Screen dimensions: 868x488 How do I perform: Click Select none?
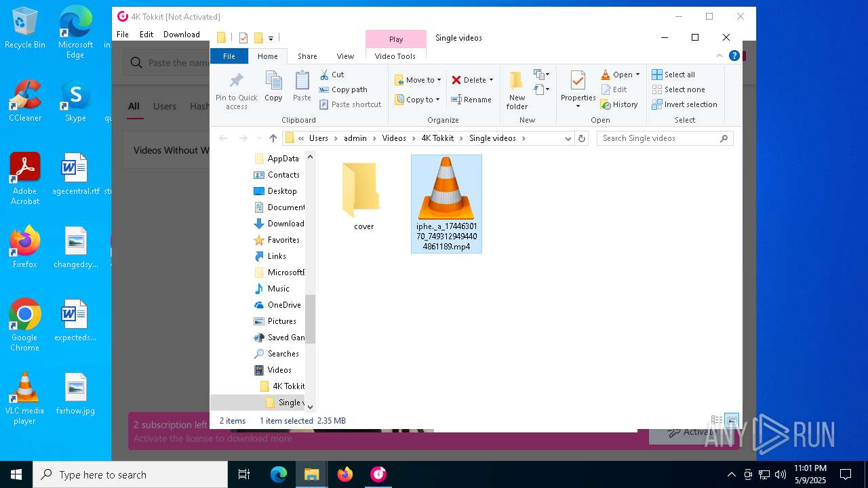pos(678,89)
